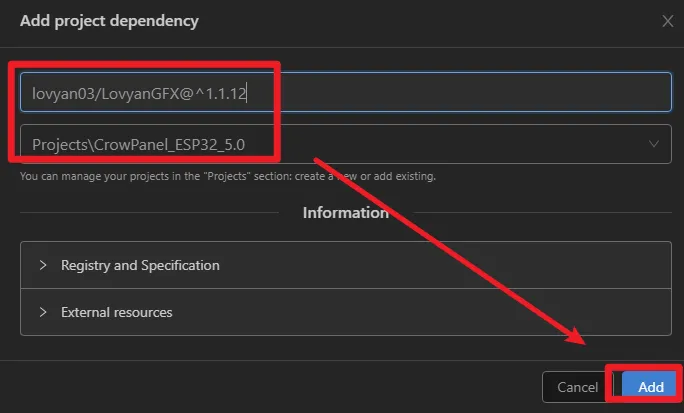The image size is (684, 413).
Task: Click the "Registry and Specification" row label
Action: point(140,265)
